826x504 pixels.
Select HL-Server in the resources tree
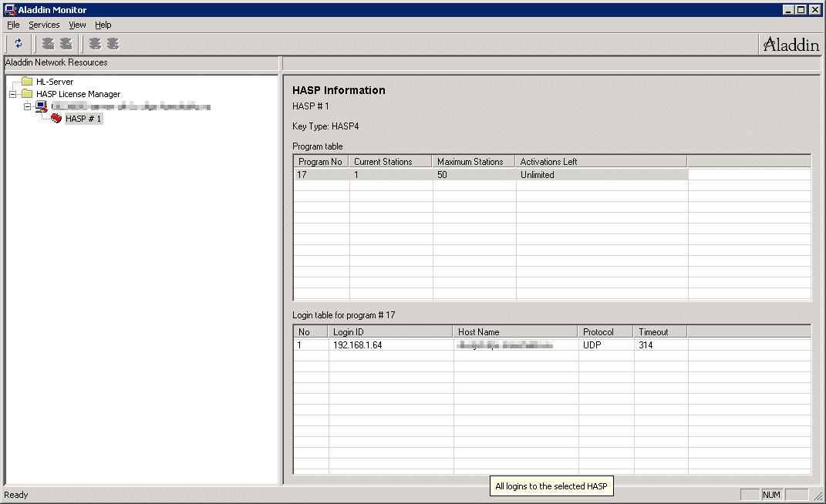point(55,82)
